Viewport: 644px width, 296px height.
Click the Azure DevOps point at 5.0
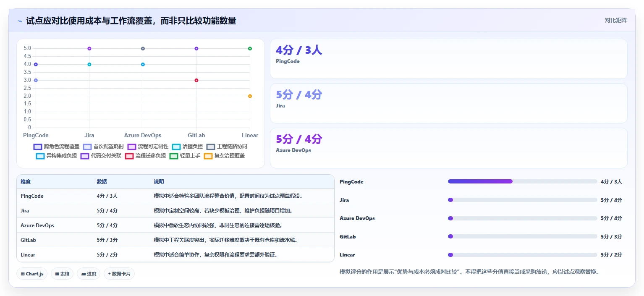(143, 49)
